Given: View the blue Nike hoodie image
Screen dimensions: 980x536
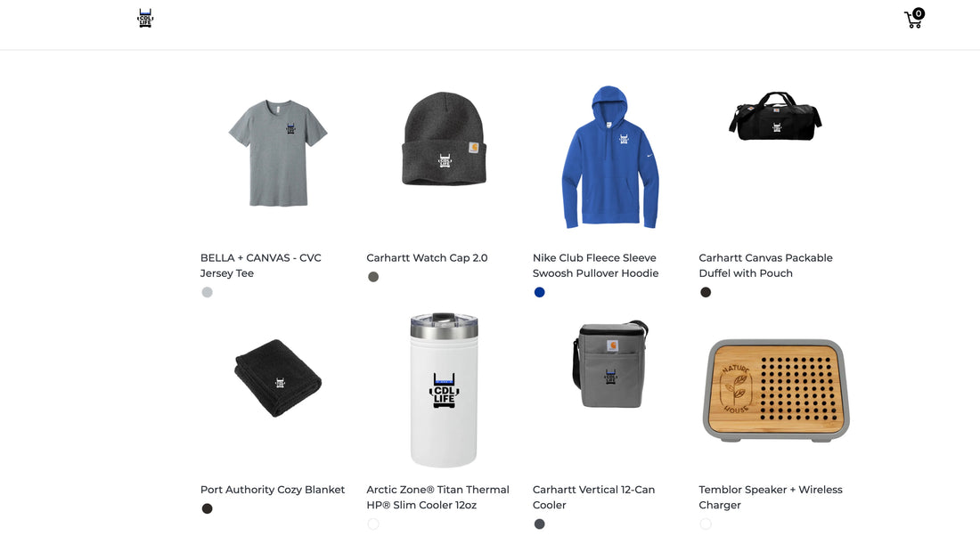Looking at the screenshot, I should [610, 158].
